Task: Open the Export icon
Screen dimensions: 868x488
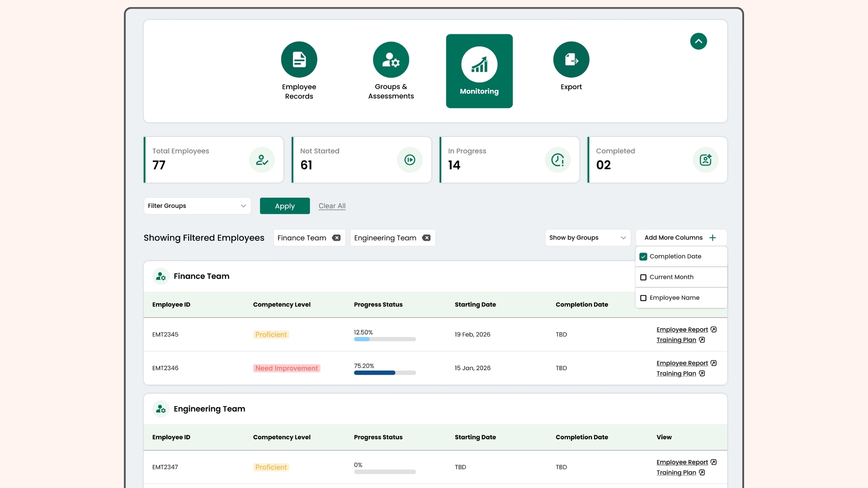Action: 571,60
